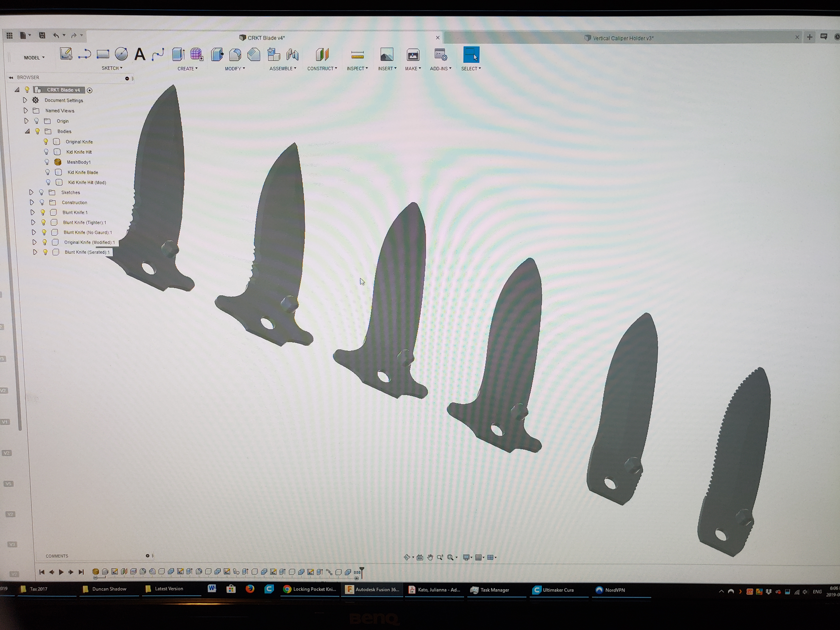Toggle visibility bulb of MeshBody1
The height and width of the screenshot is (630, 840).
point(47,162)
